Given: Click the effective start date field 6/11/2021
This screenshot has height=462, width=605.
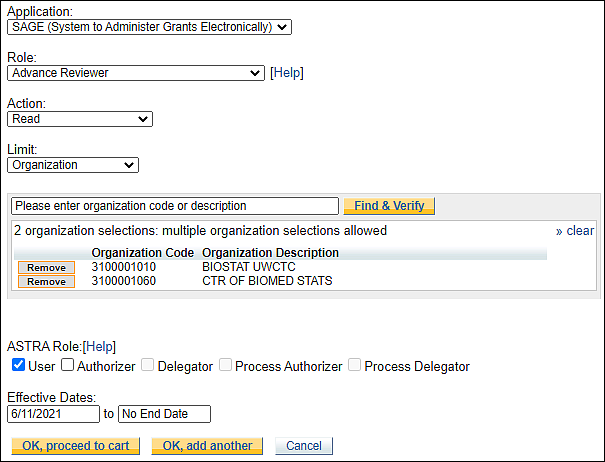Looking at the screenshot, I should [54, 414].
